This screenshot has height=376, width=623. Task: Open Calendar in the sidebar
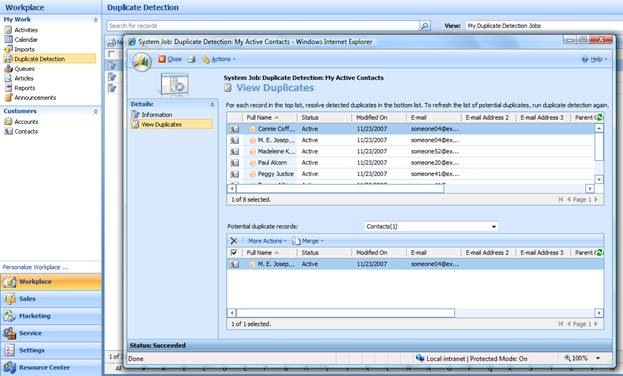(26, 39)
